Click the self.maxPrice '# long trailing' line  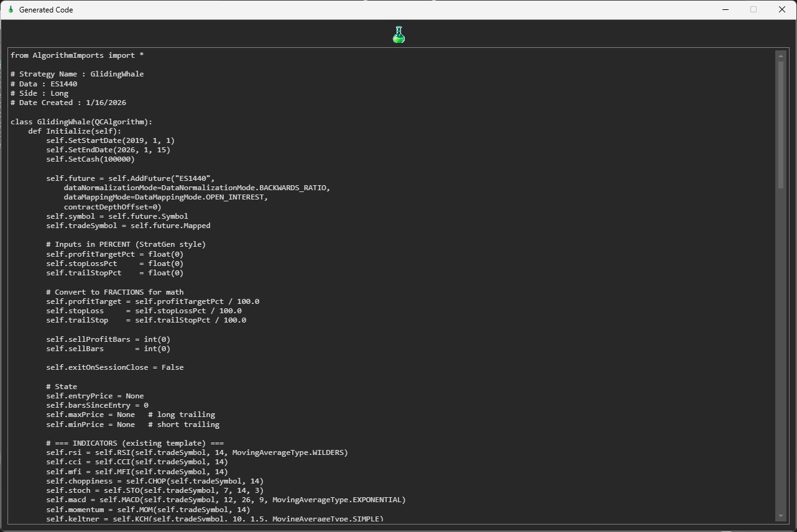coord(131,415)
